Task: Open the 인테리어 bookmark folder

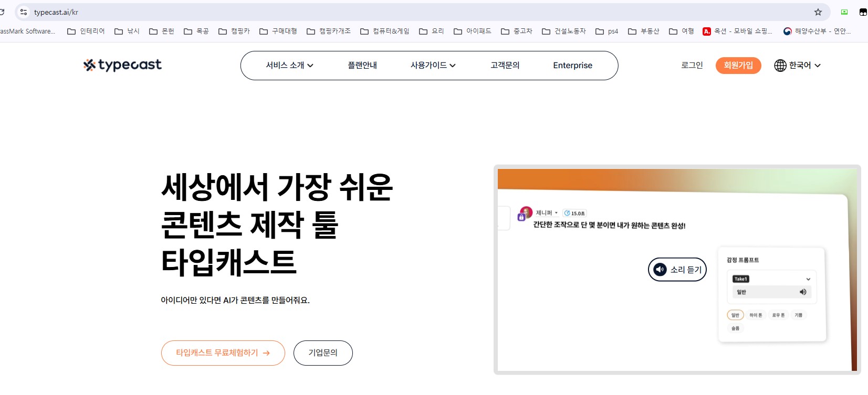Action: (x=86, y=31)
